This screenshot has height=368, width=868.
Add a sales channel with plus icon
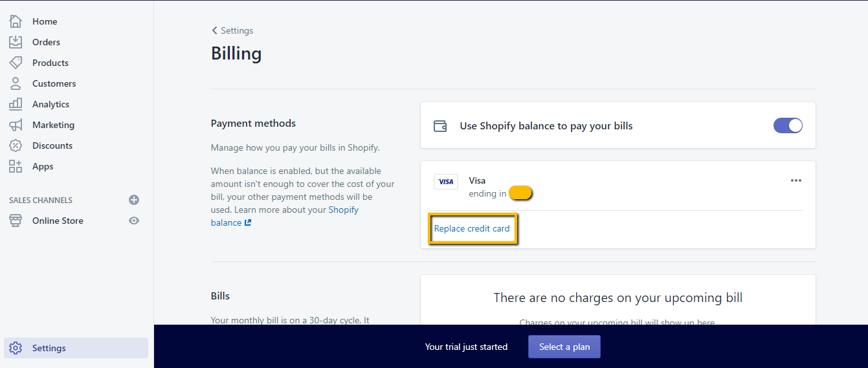coord(134,200)
